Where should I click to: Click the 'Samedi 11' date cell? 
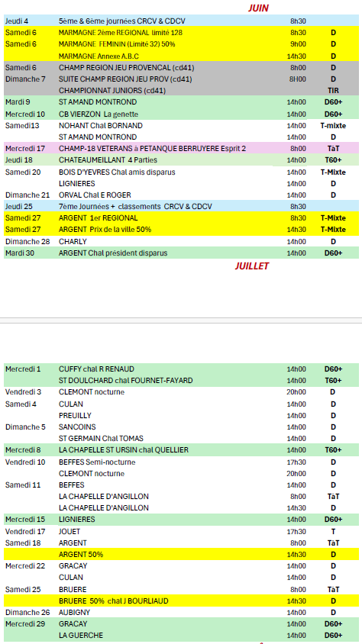coord(23,485)
